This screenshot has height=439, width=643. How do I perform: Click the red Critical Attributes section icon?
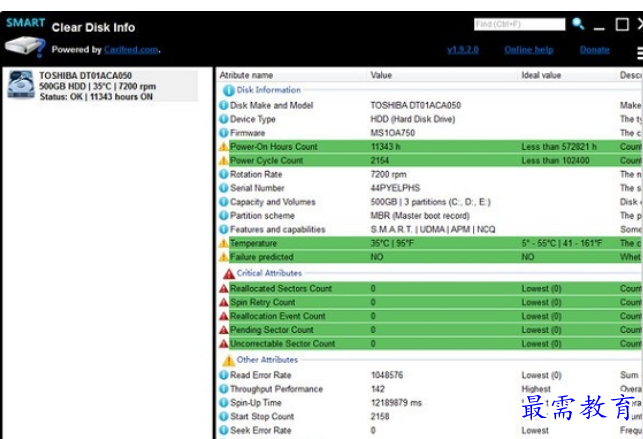228,273
